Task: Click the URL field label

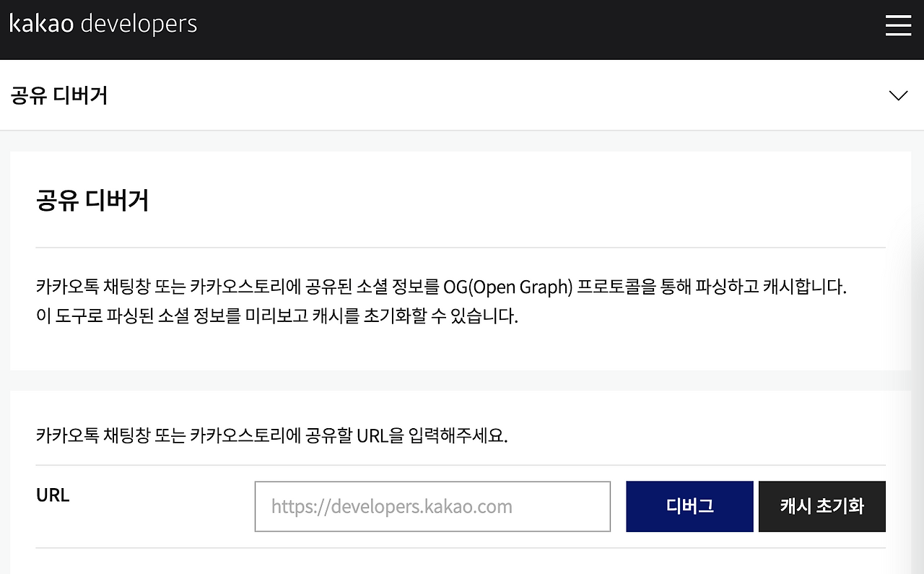Action: [53, 495]
